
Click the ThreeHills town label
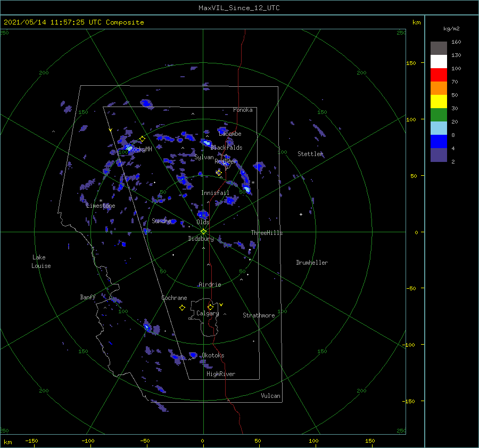pos(267,233)
